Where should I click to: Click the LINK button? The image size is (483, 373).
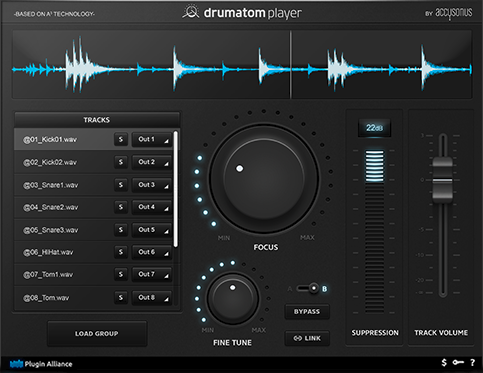[x=307, y=338]
